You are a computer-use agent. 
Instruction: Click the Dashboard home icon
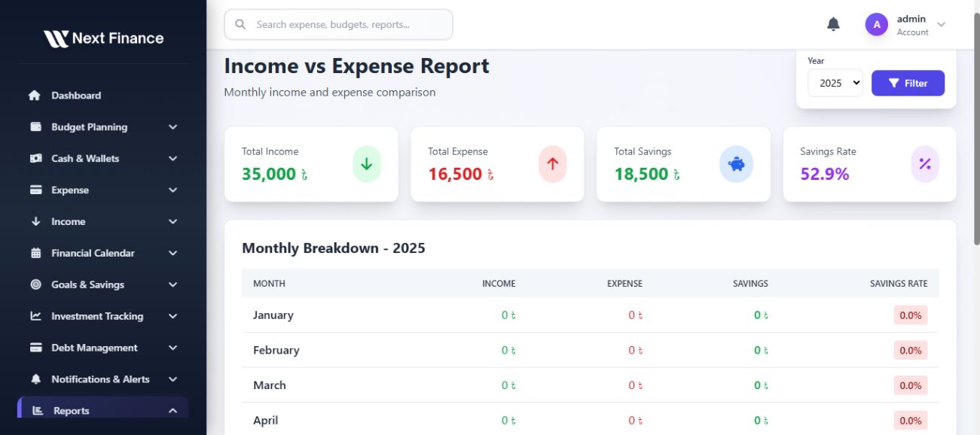click(35, 96)
